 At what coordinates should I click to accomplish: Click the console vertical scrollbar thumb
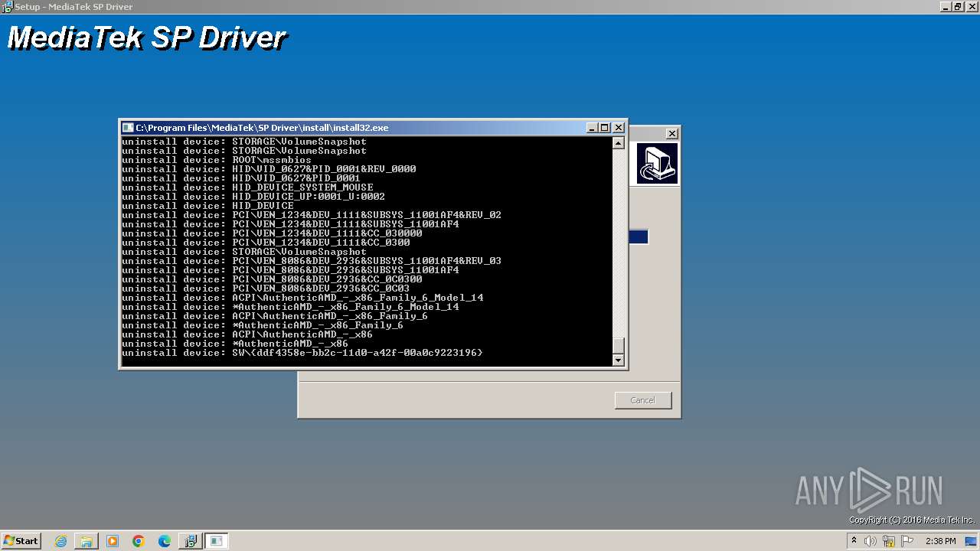coord(619,345)
